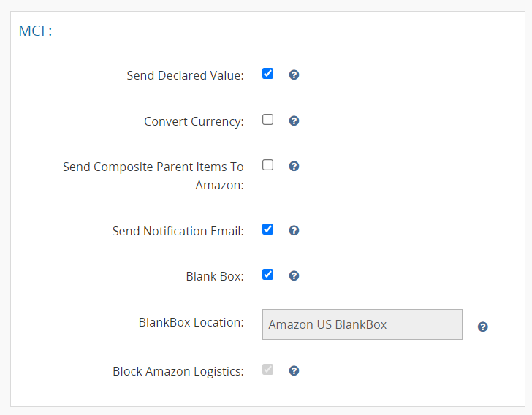This screenshot has height=415, width=532.
Task: Click the Convert Currency label text
Action: pos(194,121)
